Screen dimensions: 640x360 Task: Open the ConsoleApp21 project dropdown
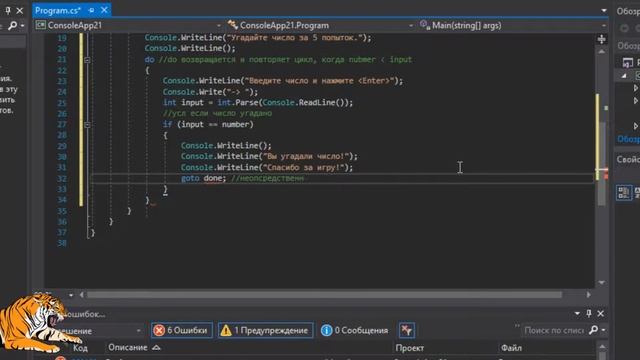(x=129, y=25)
